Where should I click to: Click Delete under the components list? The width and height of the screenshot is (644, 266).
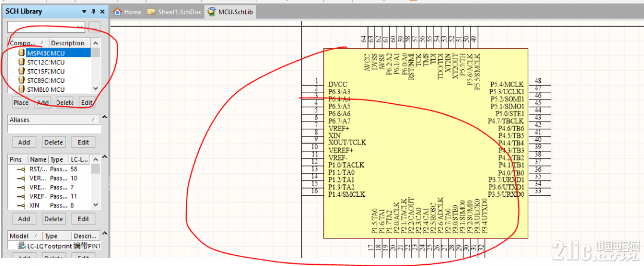pyautogui.click(x=64, y=103)
